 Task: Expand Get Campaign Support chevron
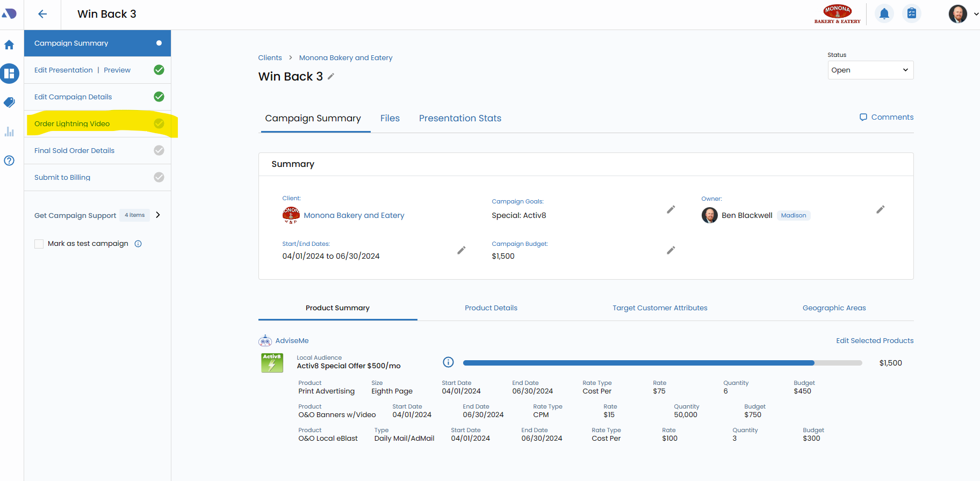click(x=158, y=215)
